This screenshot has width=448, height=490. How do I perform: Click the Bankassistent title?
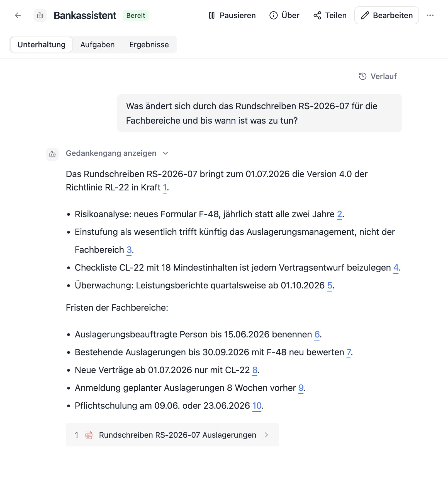click(85, 15)
